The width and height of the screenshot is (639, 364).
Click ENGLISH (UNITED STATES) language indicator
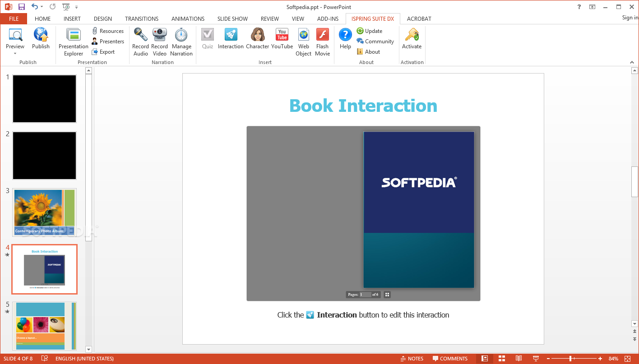(x=84, y=359)
